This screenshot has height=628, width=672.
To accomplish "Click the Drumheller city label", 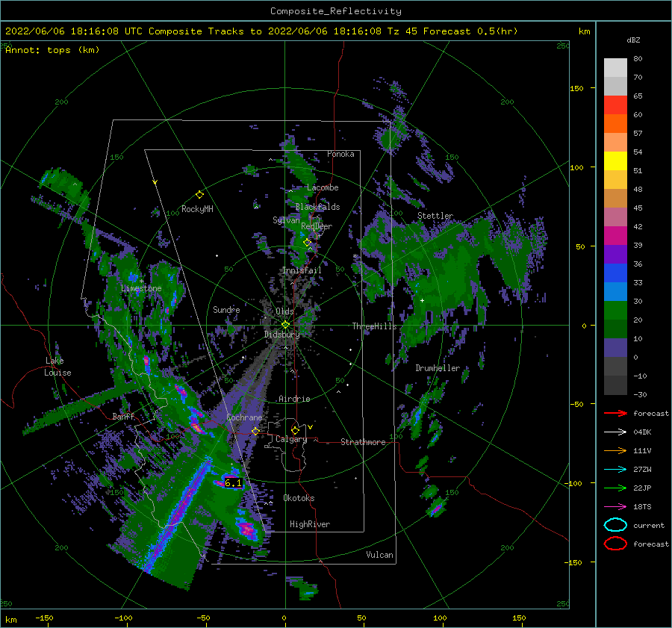I will point(438,368).
